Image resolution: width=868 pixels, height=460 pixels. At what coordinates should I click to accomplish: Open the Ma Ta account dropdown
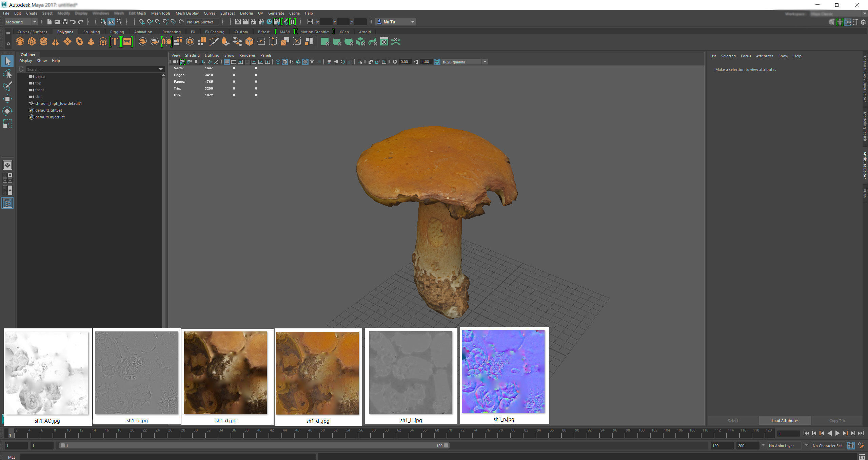(396, 22)
